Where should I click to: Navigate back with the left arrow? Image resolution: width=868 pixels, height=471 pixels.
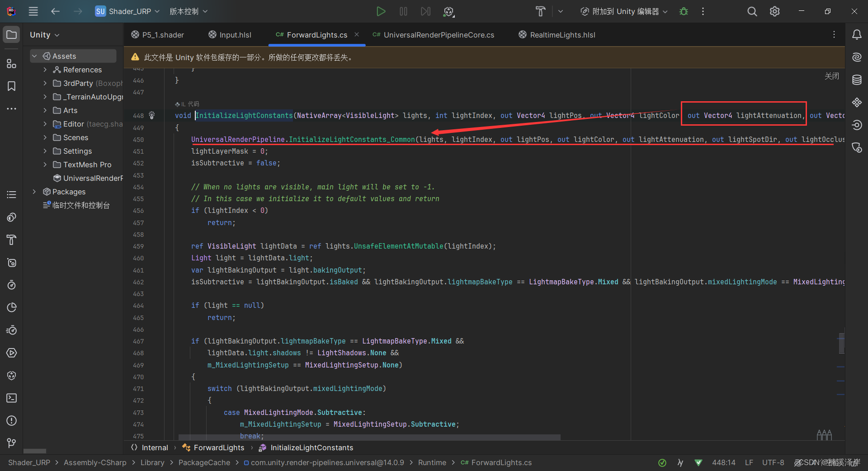[56, 11]
